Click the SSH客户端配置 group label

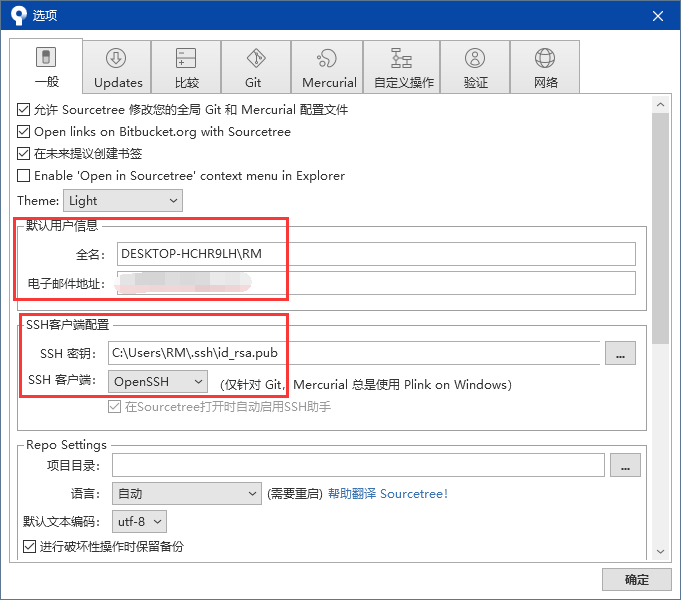tap(67, 325)
